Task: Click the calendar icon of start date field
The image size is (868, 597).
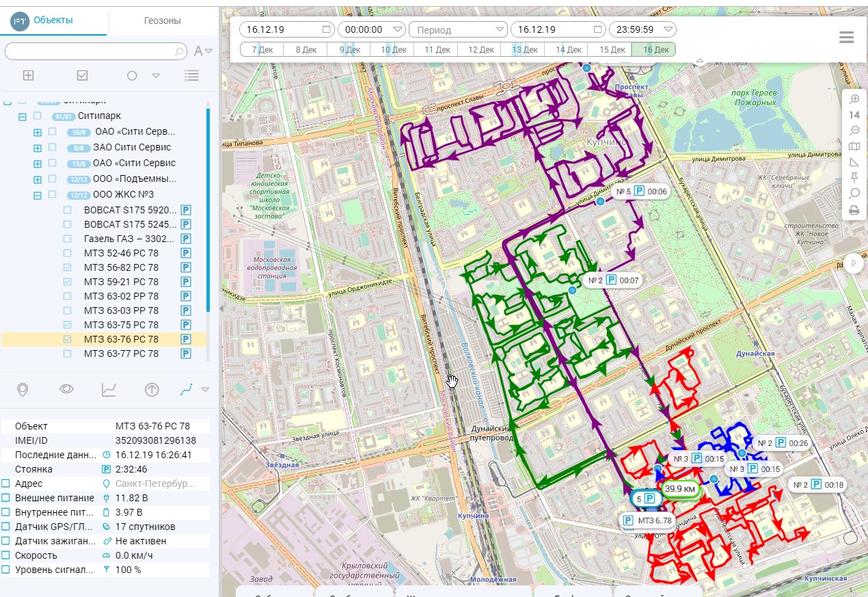Action: coord(326,29)
